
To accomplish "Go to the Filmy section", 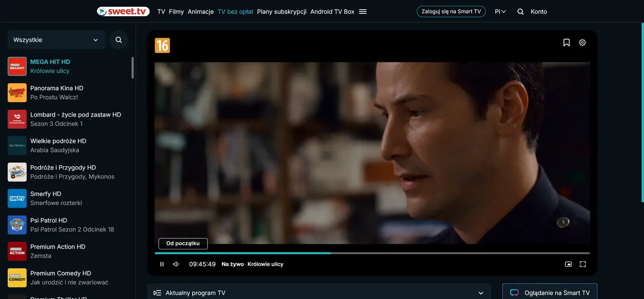I will pos(176,12).
